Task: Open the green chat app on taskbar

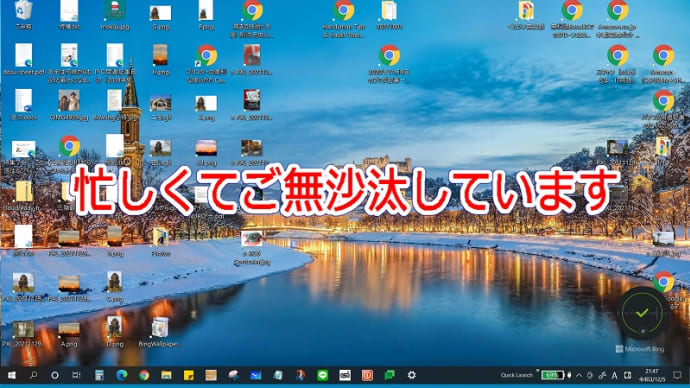Action: coord(389,375)
